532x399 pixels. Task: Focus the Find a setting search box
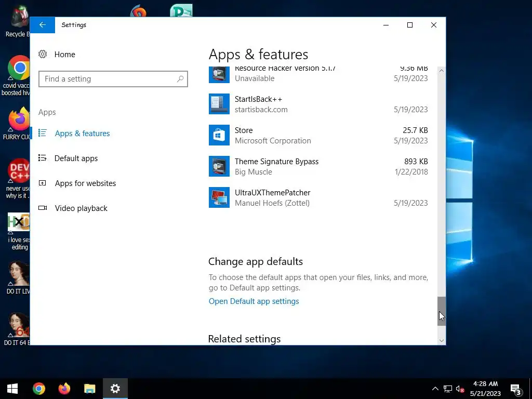tap(113, 79)
